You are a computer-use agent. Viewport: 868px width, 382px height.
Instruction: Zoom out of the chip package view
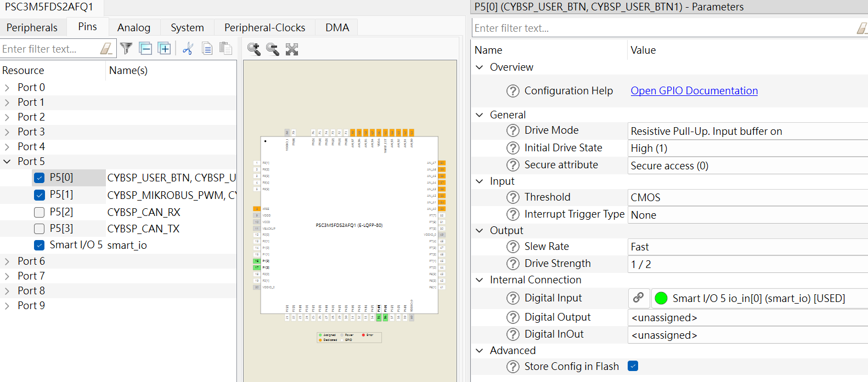click(x=273, y=49)
